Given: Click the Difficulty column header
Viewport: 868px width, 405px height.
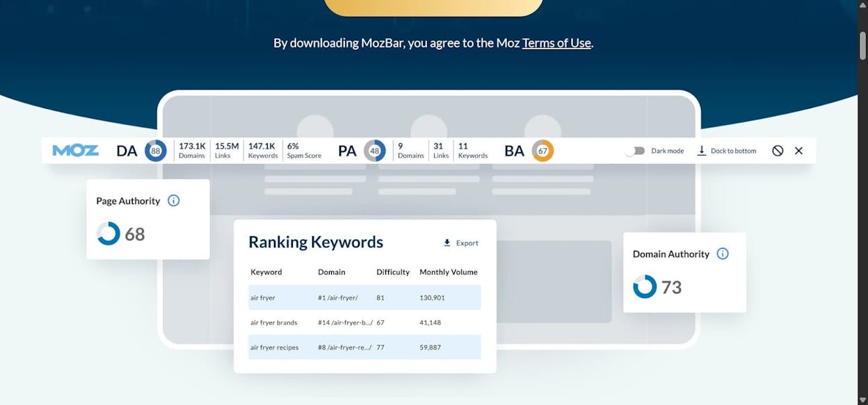Looking at the screenshot, I should [x=393, y=272].
